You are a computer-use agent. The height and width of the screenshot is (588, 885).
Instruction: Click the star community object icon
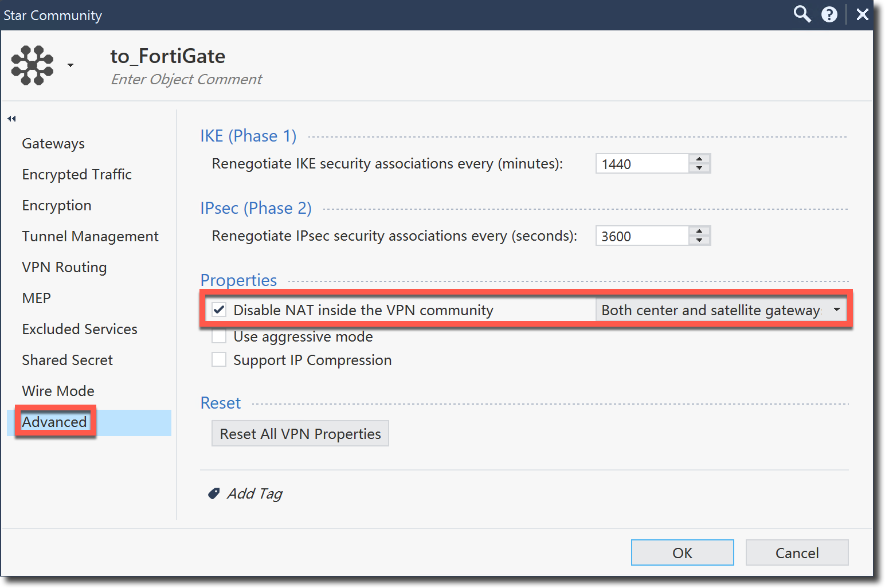click(x=32, y=65)
